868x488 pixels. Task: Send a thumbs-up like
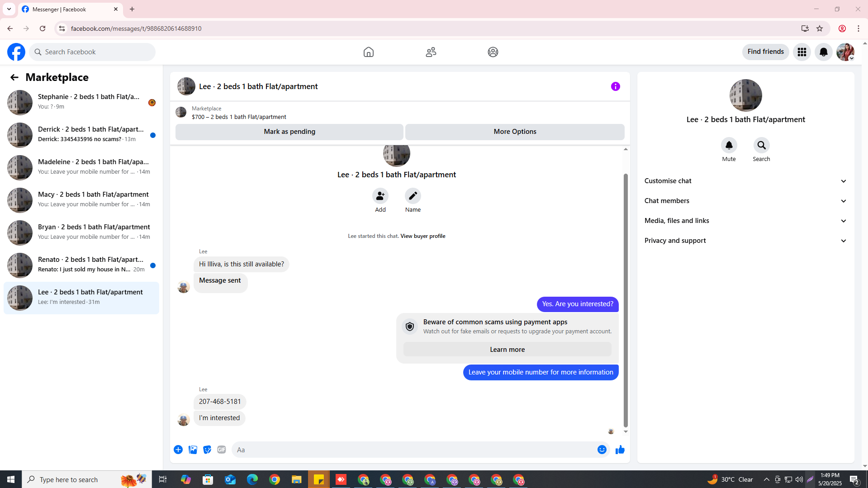(x=620, y=450)
